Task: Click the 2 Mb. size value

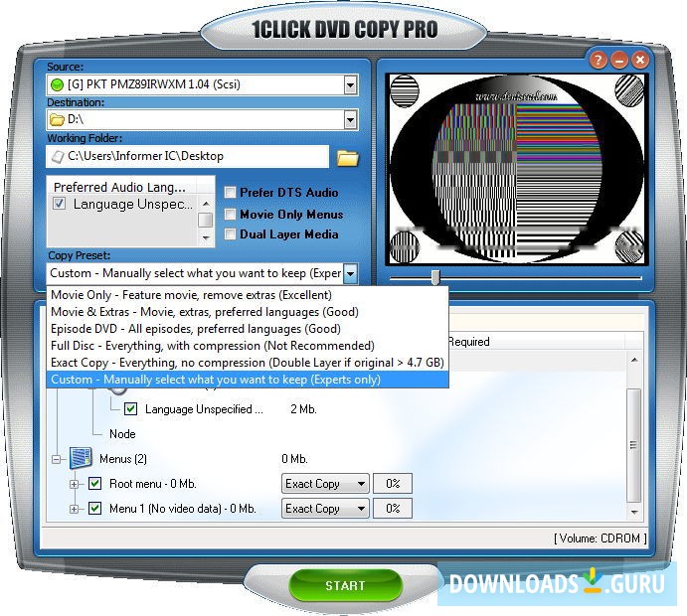Action: (303, 409)
